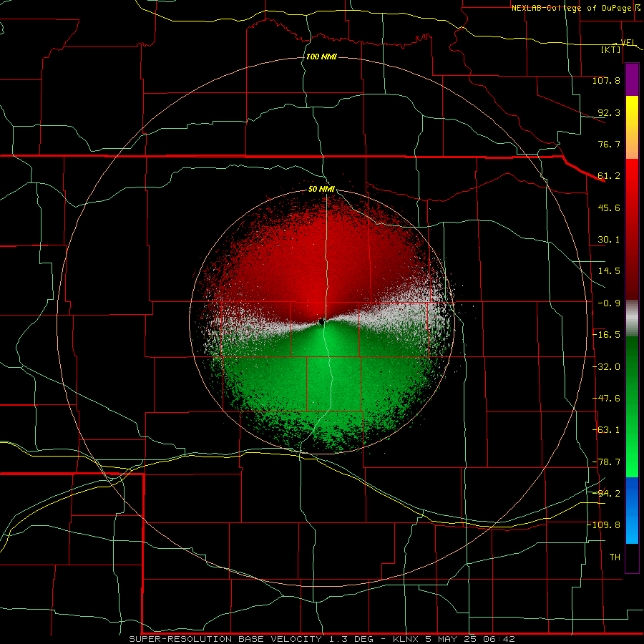Click the blue segment of velocity scale

pyautogui.click(x=632, y=510)
